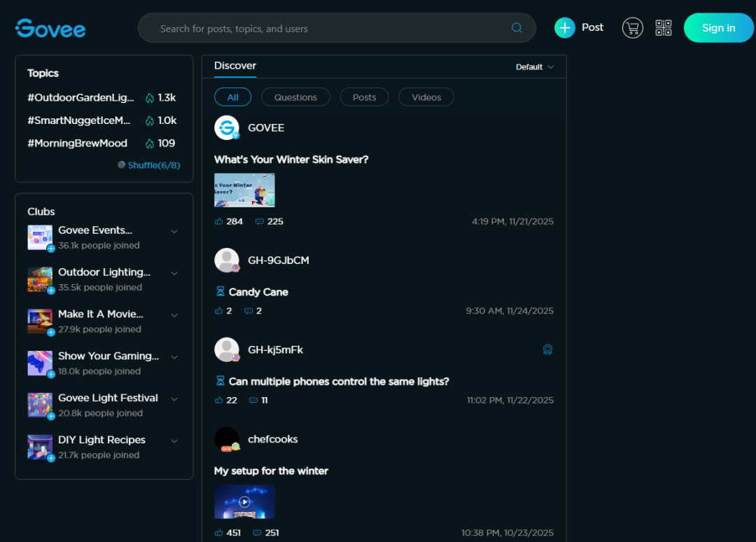Expand the Govee Light Festival chevron
The height and width of the screenshot is (542, 756).
[x=174, y=399]
